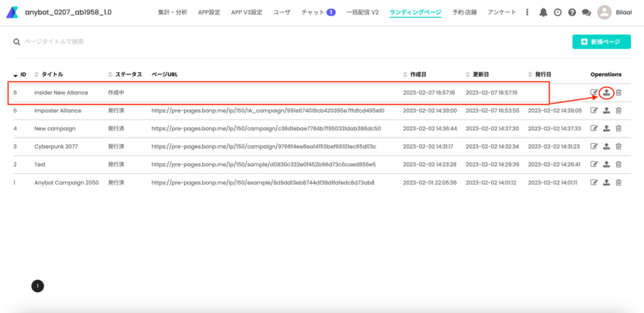Screen dimensions: 644x313
Task: Delete the Anybot Campaign 2050 page
Action: click(x=618, y=183)
